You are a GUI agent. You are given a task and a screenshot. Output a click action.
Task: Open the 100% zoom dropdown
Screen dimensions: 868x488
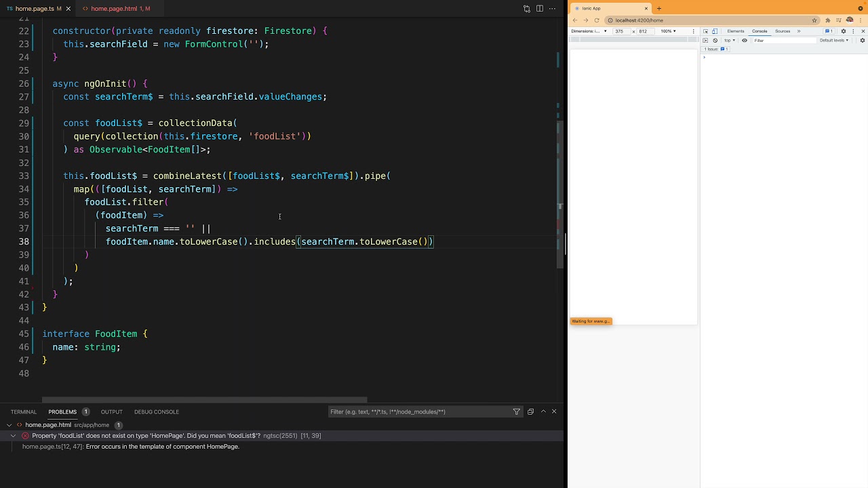click(x=669, y=31)
